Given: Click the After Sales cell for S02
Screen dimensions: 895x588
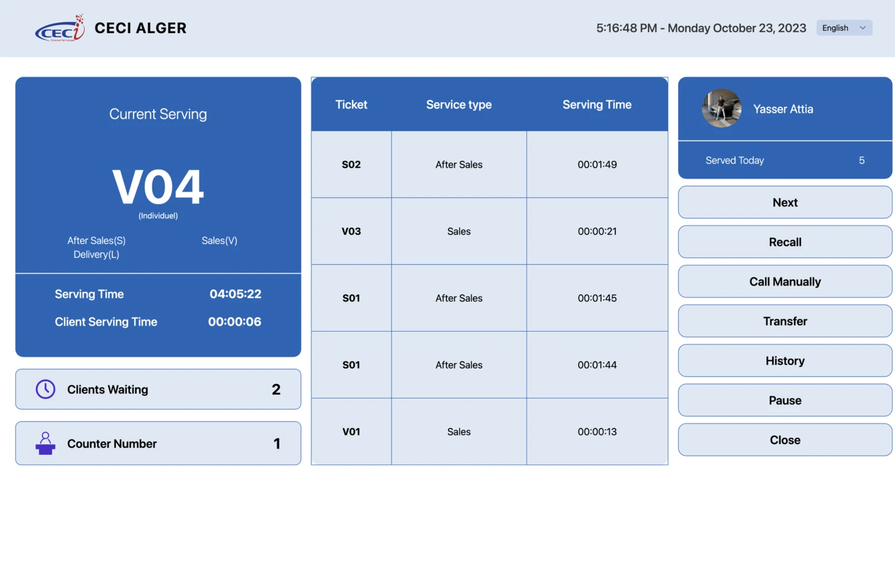Looking at the screenshot, I should 459,164.
